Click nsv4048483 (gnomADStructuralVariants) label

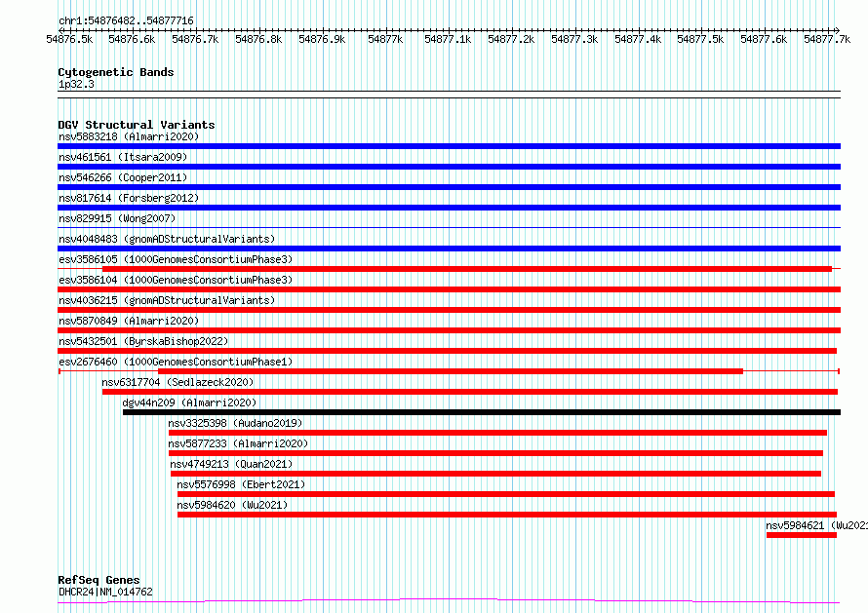click(x=167, y=239)
